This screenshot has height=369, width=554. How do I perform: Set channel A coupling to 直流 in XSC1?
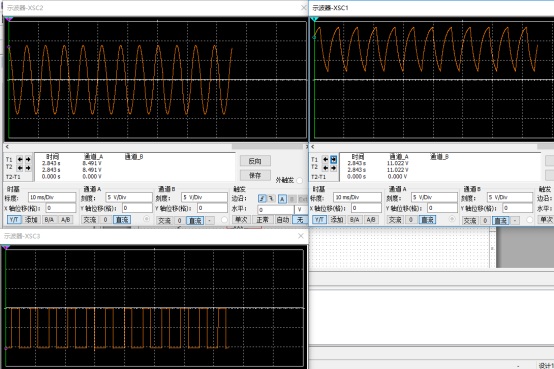[427, 219]
